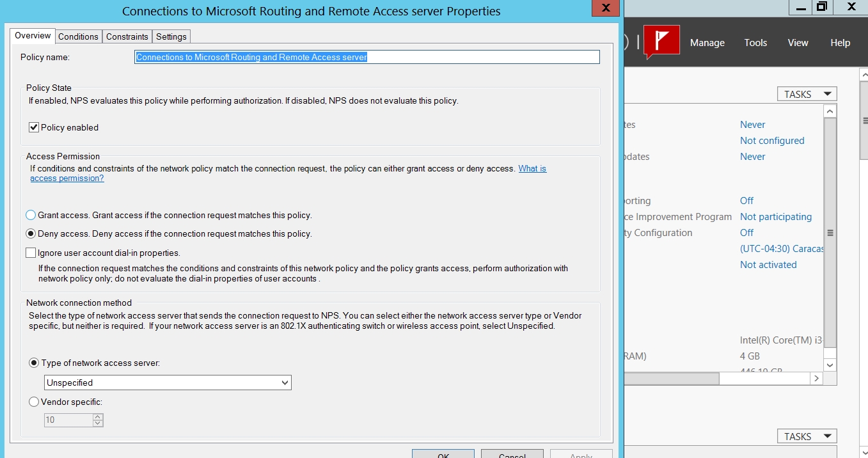Open the Type of network access server dropdown
This screenshot has width=868, height=458.
coord(168,383)
